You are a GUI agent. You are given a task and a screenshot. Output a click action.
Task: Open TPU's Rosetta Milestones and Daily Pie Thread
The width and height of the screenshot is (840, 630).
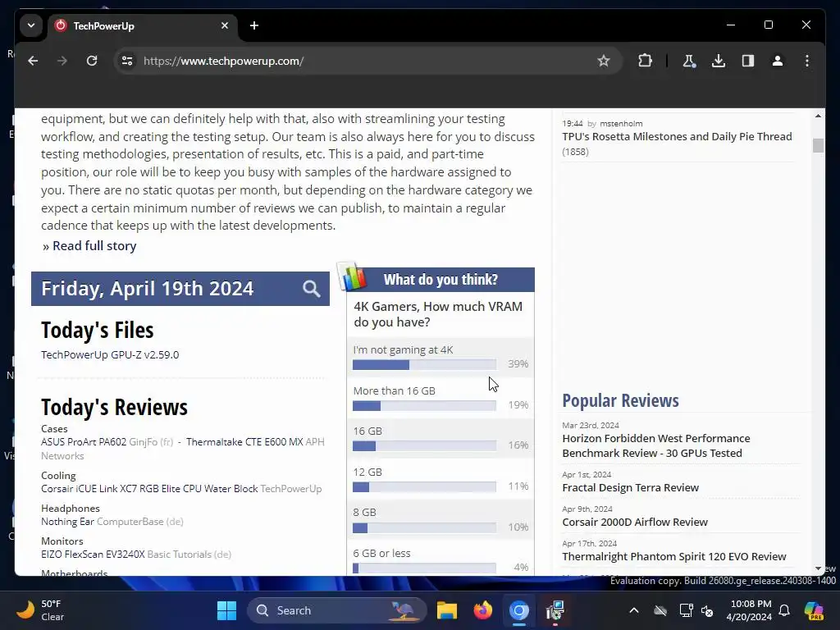pos(677,137)
